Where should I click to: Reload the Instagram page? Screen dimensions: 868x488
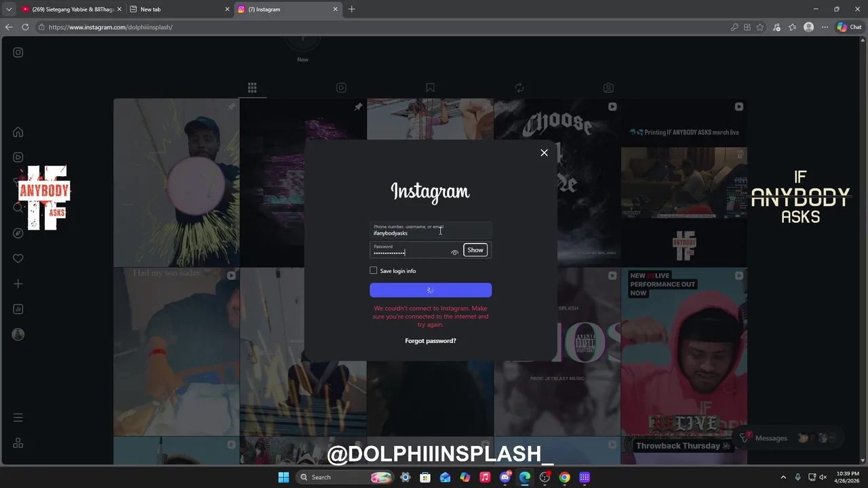[x=25, y=27]
